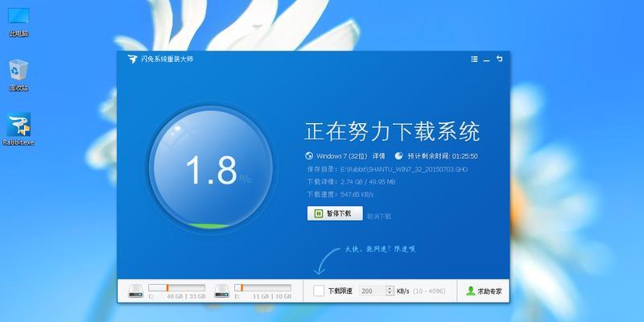Click the 预计剩余时间 01:25:50 text
This screenshot has height=322, width=644.
tap(442, 156)
